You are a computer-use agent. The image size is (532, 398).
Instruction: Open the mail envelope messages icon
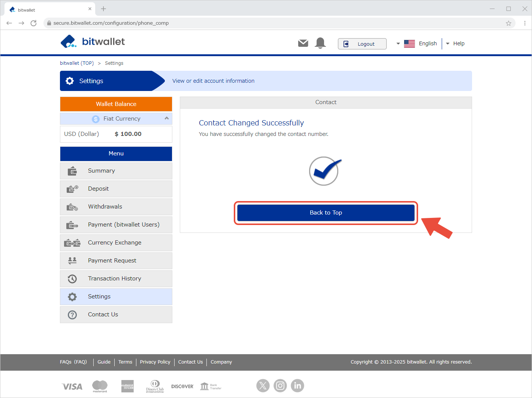pyautogui.click(x=303, y=43)
